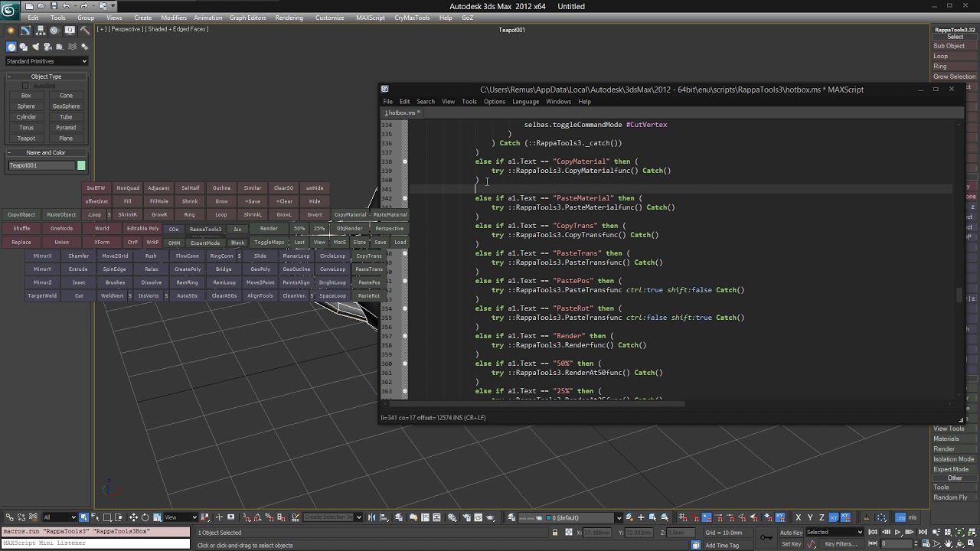Open the Hierarchy tab in command panel
Screen dimensions: 980x551
click(x=40, y=30)
